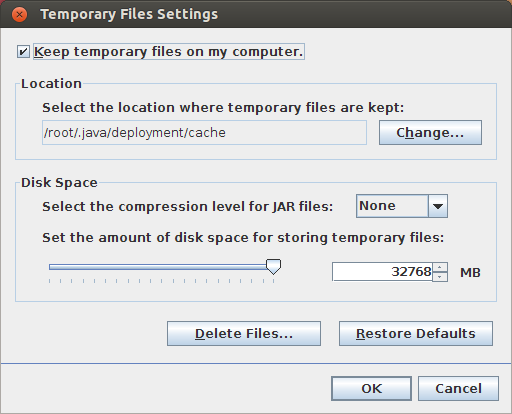Click the Restore Defaults button

(x=416, y=334)
